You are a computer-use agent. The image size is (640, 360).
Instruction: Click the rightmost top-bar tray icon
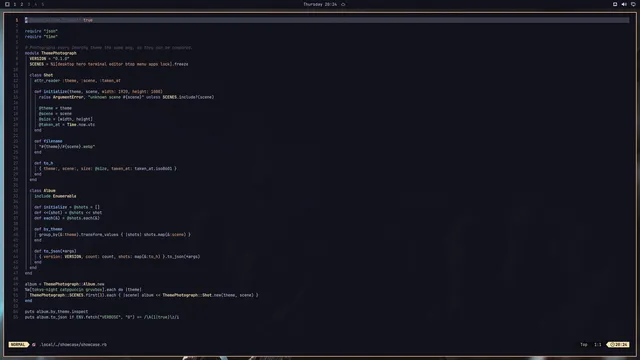click(x=633, y=4)
